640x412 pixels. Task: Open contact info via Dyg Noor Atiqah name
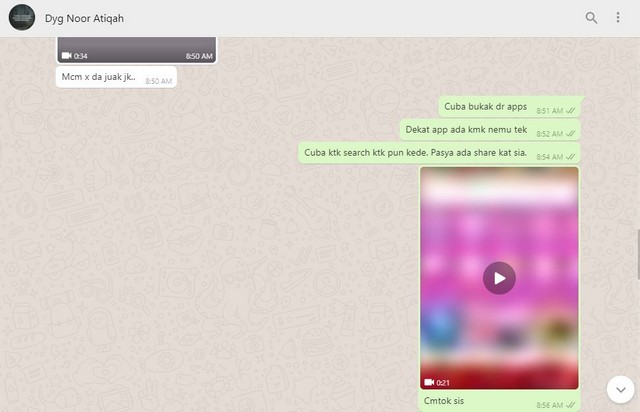[85, 18]
